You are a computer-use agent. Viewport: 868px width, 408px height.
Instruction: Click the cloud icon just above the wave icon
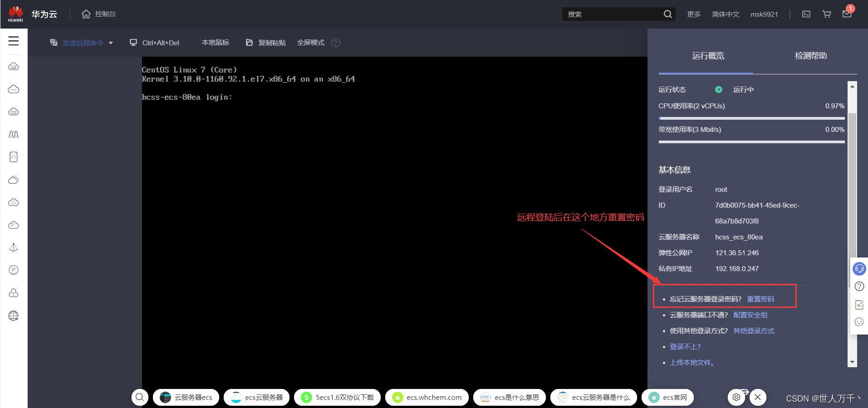pyautogui.click(x=14, y=112)
